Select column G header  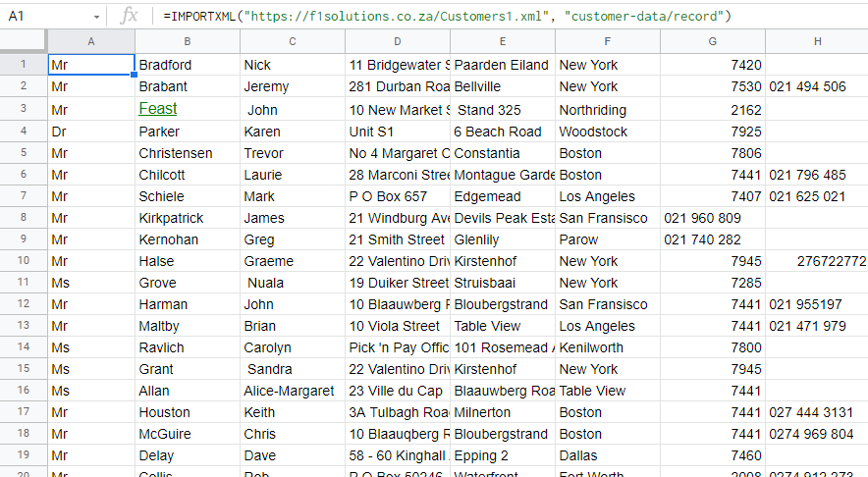(712, 41)
